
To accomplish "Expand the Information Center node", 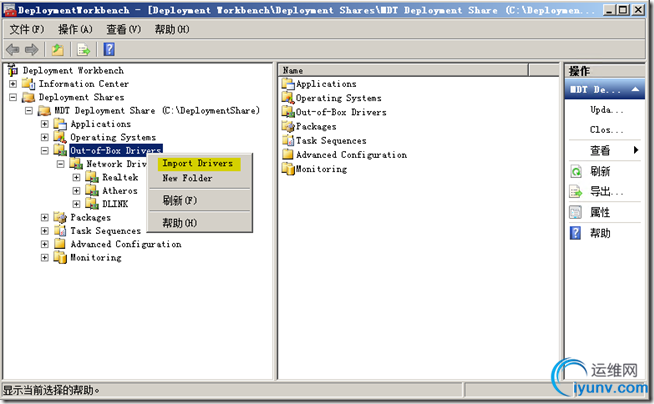I will tap(13, 84).
